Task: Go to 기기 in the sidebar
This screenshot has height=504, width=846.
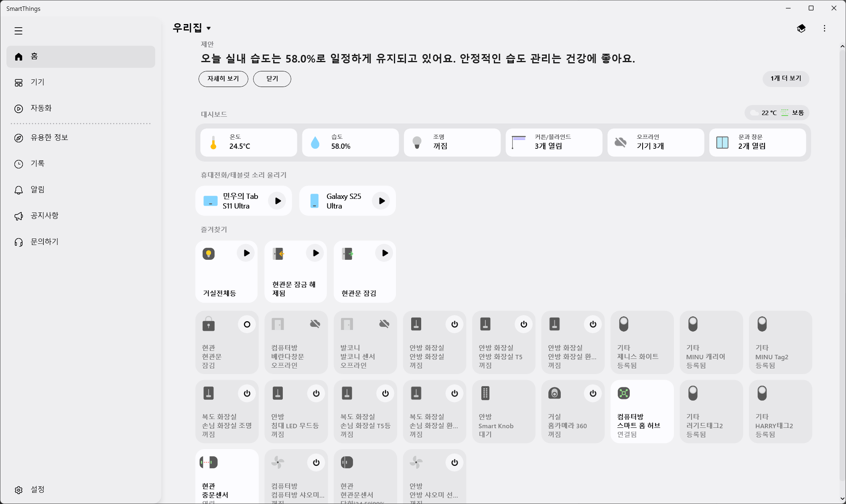Action: [38, 82]
